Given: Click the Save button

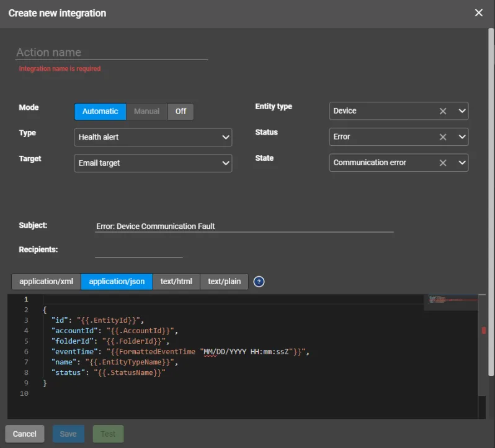Looking at the screenshot, I should point(68,434).
